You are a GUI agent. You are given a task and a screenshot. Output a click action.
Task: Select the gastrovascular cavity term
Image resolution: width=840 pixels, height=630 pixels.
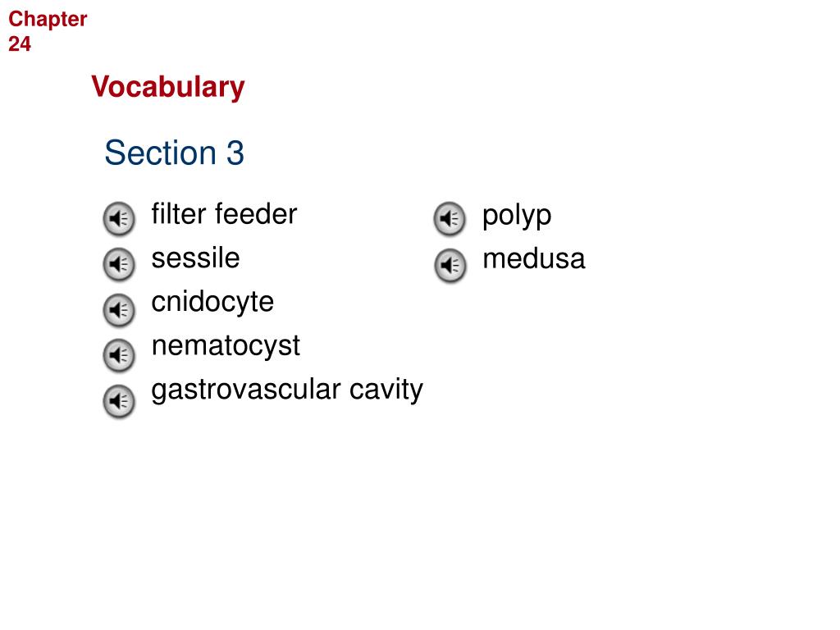(x=287, y=390)
